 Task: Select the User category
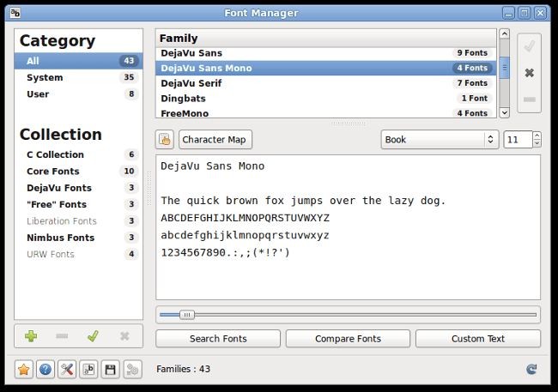point(79,94)
